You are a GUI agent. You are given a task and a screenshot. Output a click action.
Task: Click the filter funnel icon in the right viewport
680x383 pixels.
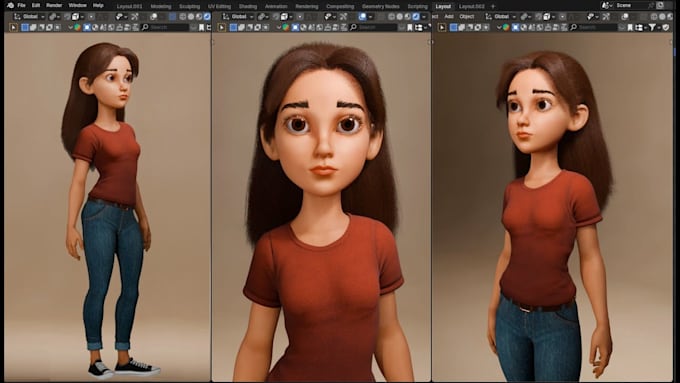(x=652, y=27)
